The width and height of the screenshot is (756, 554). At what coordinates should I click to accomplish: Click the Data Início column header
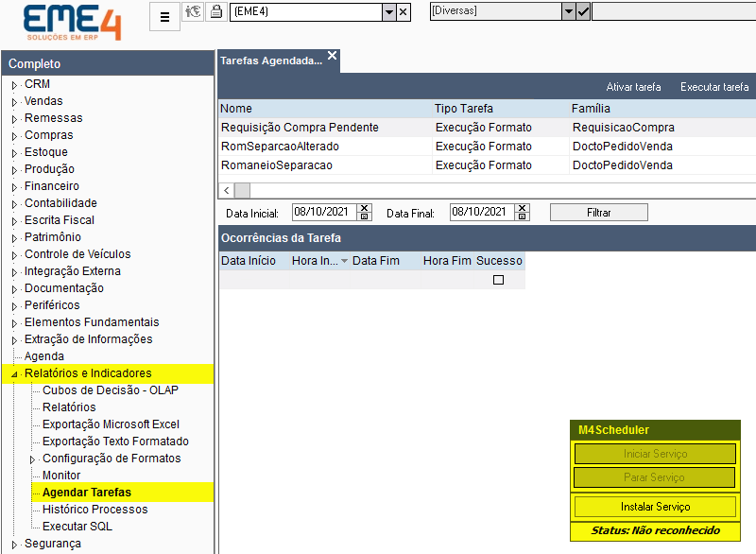pyautogui.click(x=254, y=261)
